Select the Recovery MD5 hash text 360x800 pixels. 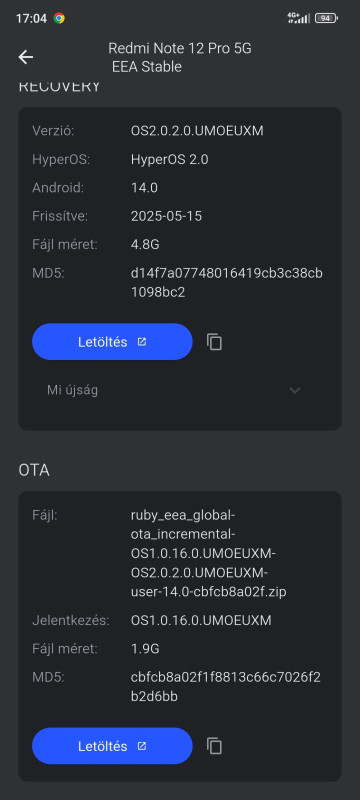click(x=226, y=283)
